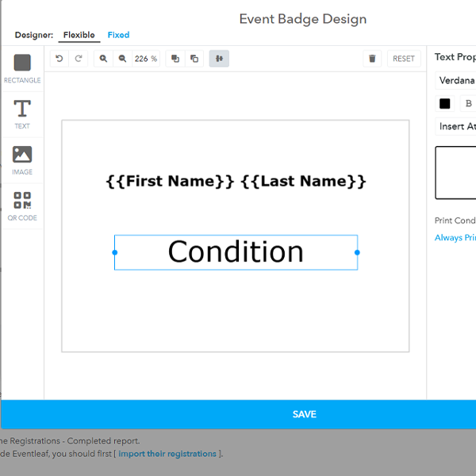Open the black text color swatch
The width and height of the screenshot is (476, 476).
(445, 104)
